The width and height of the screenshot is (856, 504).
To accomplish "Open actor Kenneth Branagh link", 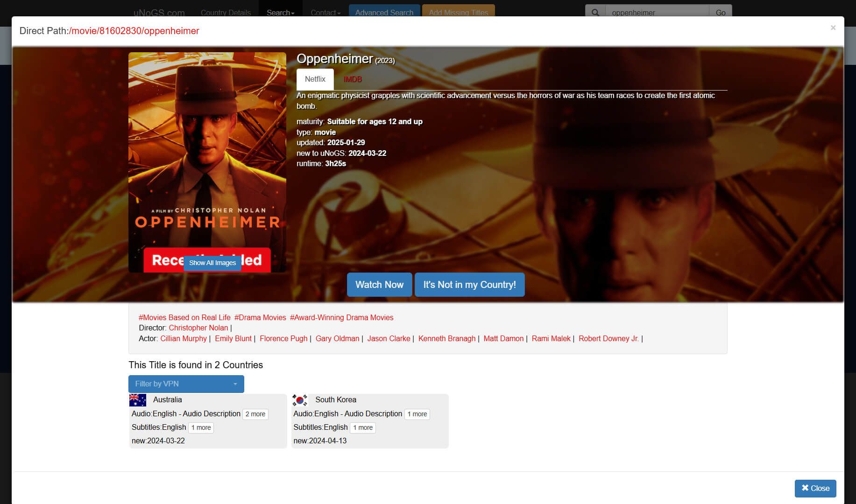I will pos(447,338).
